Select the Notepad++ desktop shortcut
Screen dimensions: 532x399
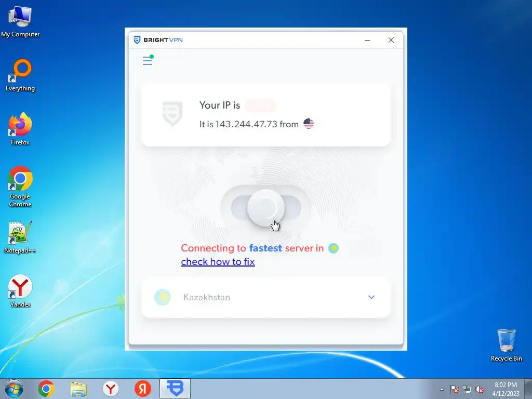tap(20, 237)
